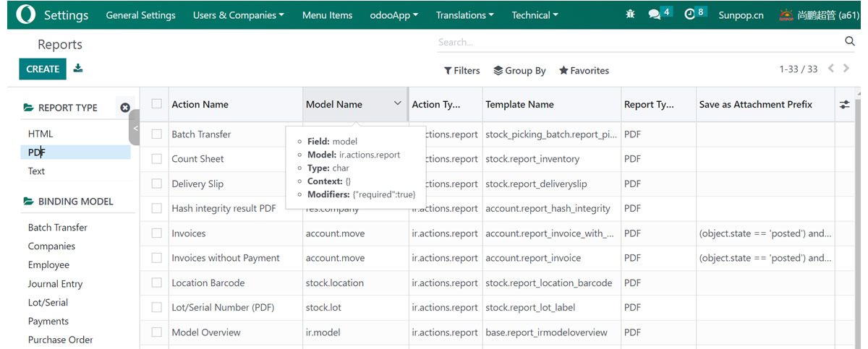Open the debug bug icon menu
This screenshot has height=349, width=868.
click(631, 14)
